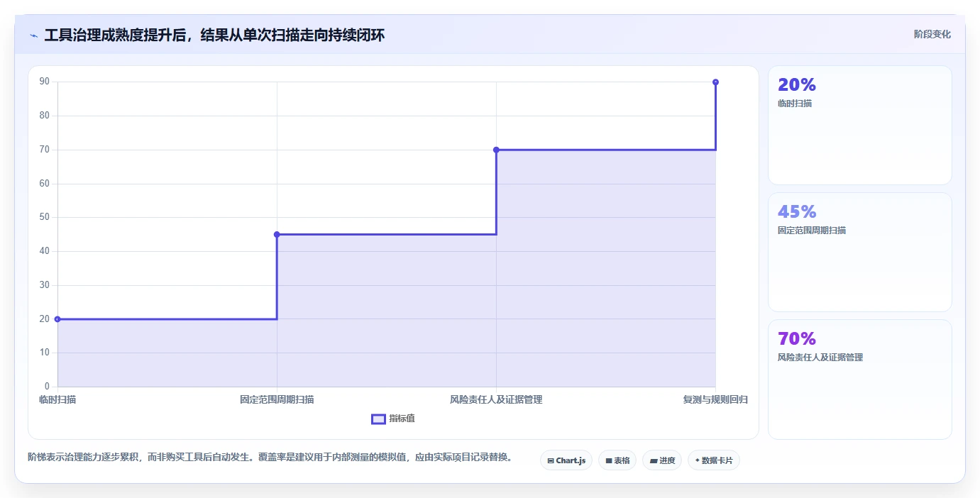980x498 pixels.
Task: Toggle the 指标值 legend item
Action: point(393,419)
